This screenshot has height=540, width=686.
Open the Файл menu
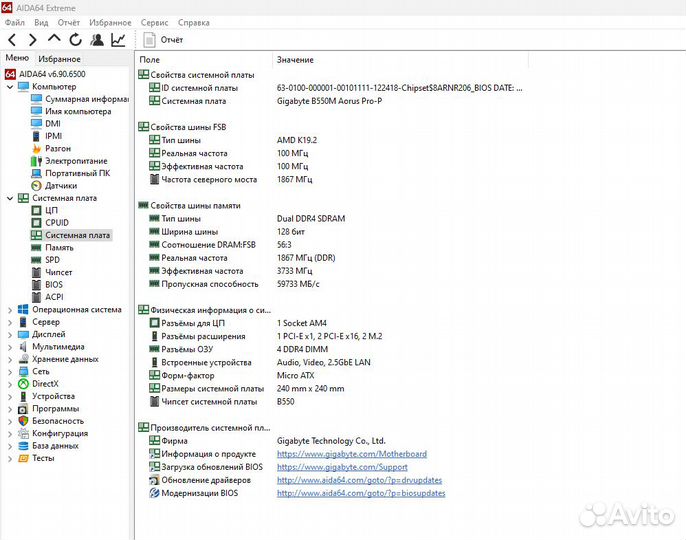15,22
